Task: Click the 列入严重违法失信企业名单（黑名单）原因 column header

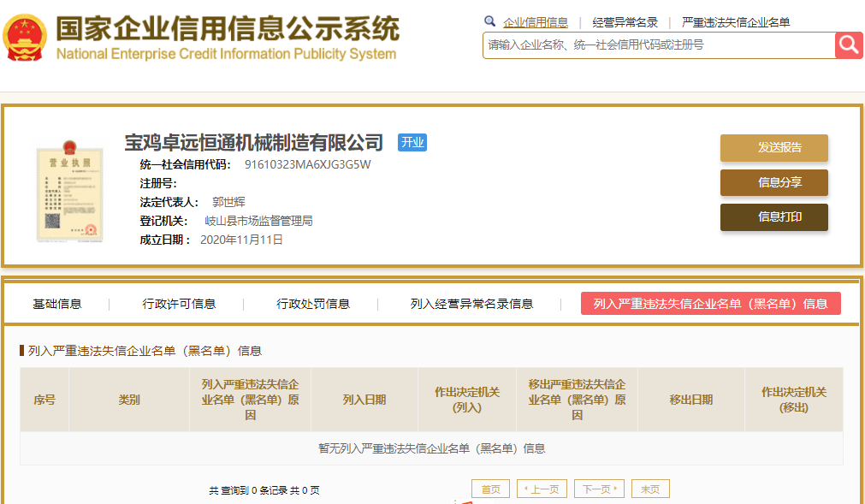Action: click(x=251, y=400)
